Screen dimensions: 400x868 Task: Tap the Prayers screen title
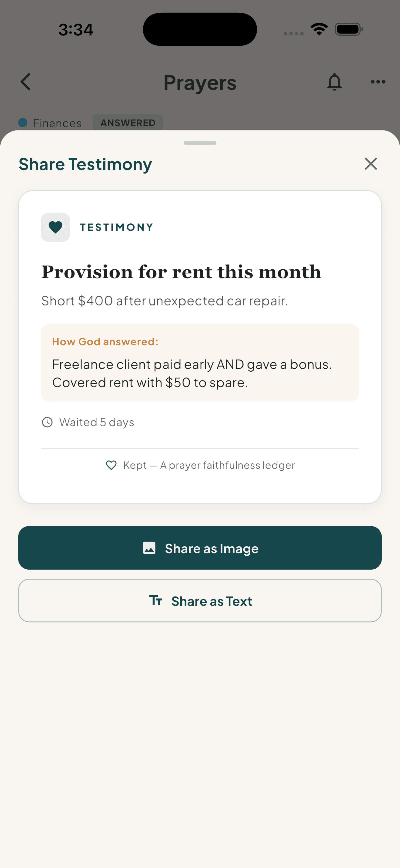(x=200, y=83)
